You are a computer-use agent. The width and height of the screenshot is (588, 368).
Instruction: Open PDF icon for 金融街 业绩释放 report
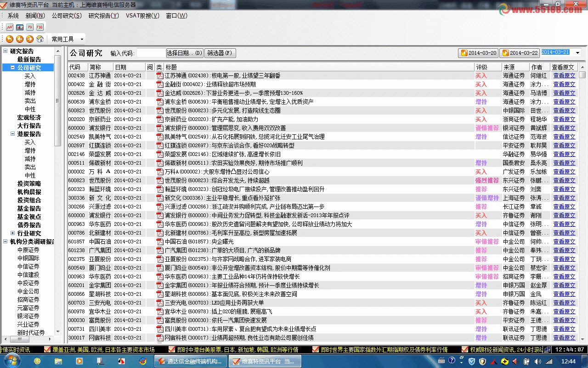click(160, 84)
